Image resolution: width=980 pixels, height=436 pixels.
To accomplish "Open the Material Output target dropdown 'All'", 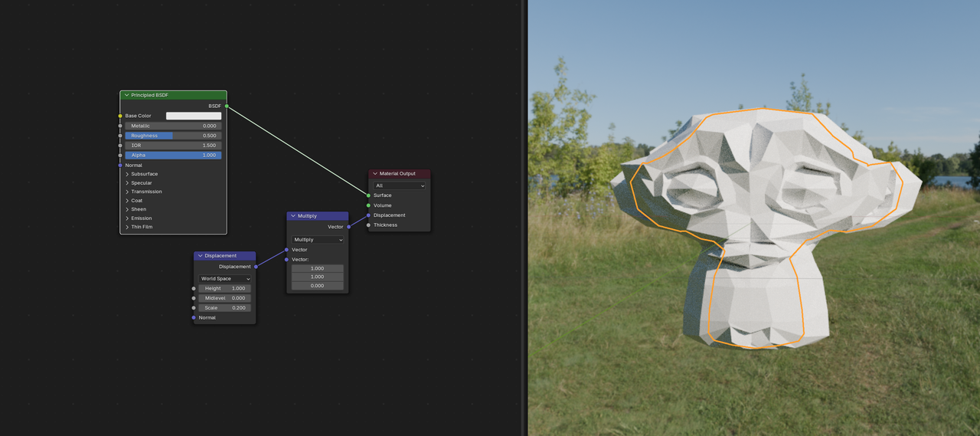I will pos(400,185).
